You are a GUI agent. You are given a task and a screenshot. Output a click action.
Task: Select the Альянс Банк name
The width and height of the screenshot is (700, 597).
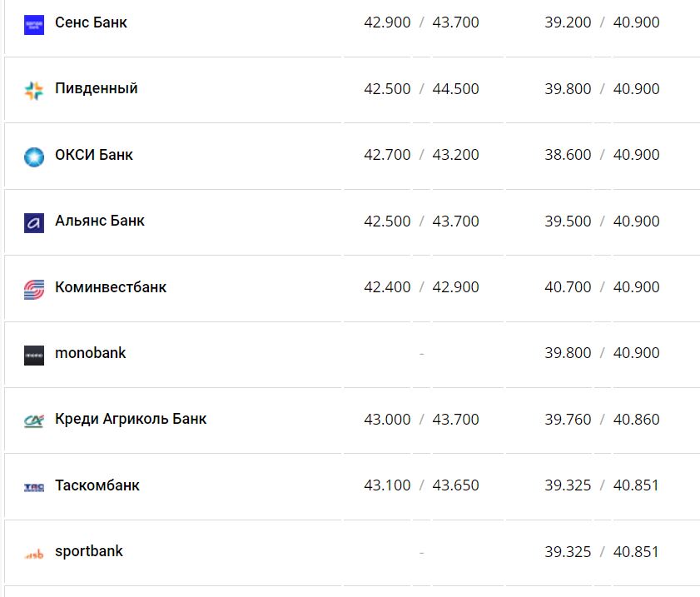99,221
